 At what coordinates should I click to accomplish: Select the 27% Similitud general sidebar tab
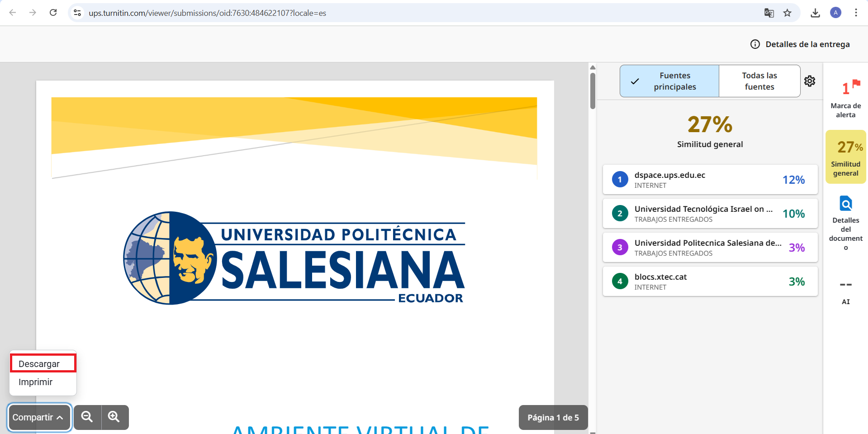click(x=845, y=157)
